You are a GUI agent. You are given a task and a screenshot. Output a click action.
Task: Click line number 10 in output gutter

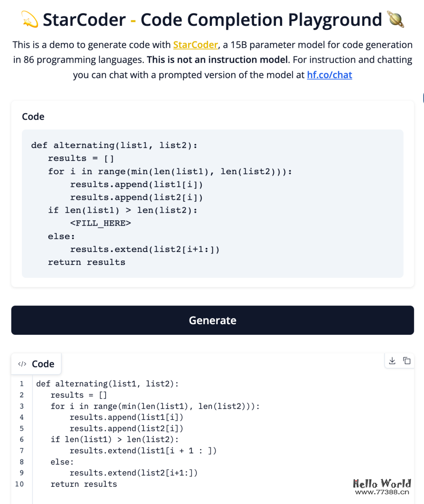19,484
